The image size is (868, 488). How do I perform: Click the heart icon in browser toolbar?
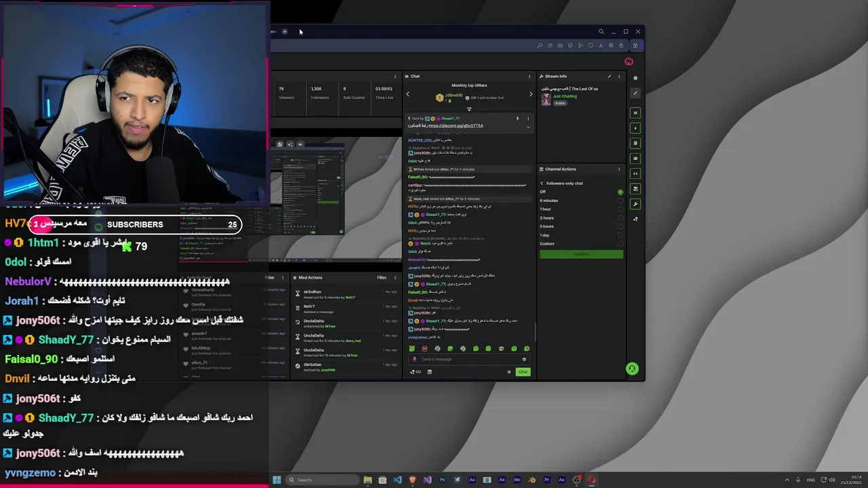click(x=591, y=45)
